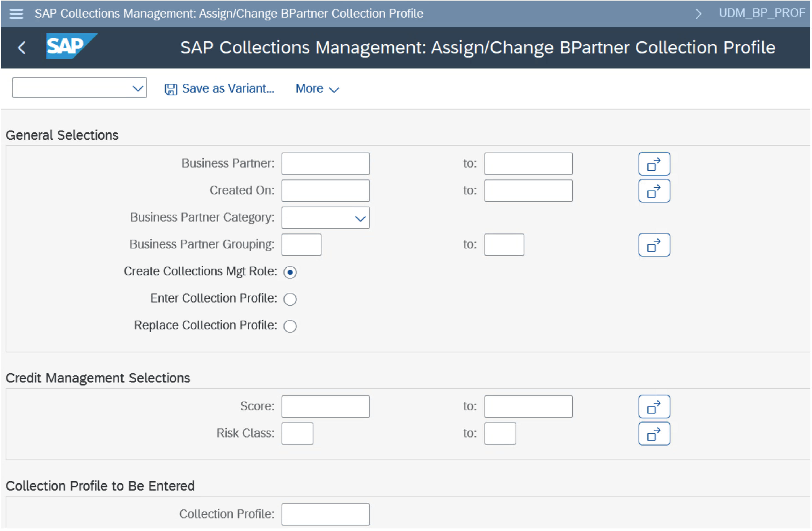Select Enter Collection Profile radio button
The height and width of the screenshot is (531, 812).
(290, 299)
